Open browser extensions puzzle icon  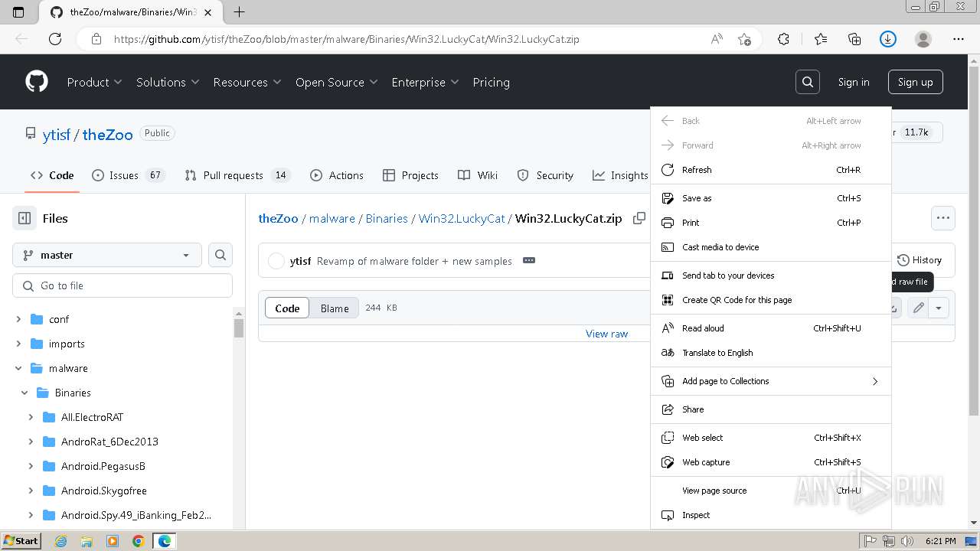(x=783, y=39)
